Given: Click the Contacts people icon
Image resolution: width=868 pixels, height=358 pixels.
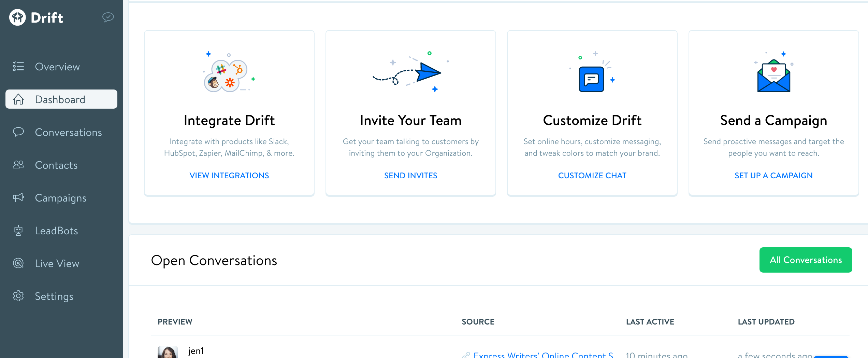Looking at the screenshot, I should pos(18,165).
